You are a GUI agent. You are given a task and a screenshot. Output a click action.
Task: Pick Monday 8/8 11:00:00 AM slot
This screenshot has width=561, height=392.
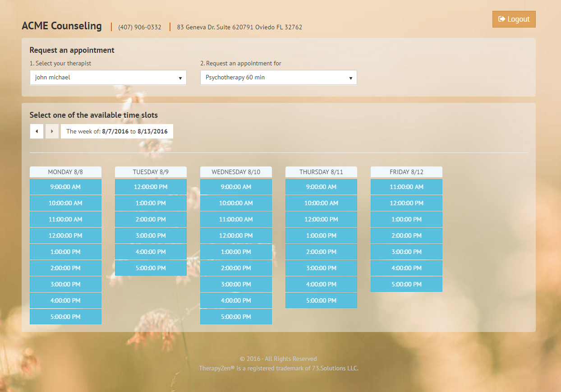(x=65, y=219)
